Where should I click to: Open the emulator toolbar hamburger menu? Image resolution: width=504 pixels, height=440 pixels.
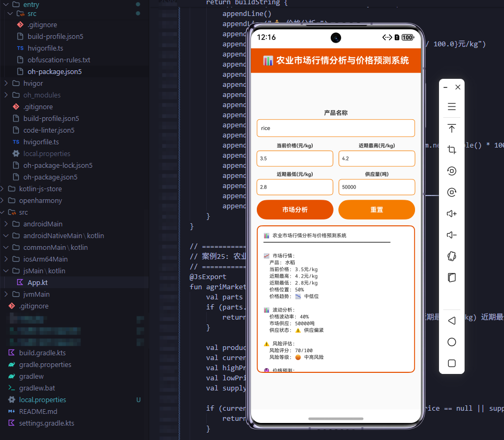coord(452,107)
